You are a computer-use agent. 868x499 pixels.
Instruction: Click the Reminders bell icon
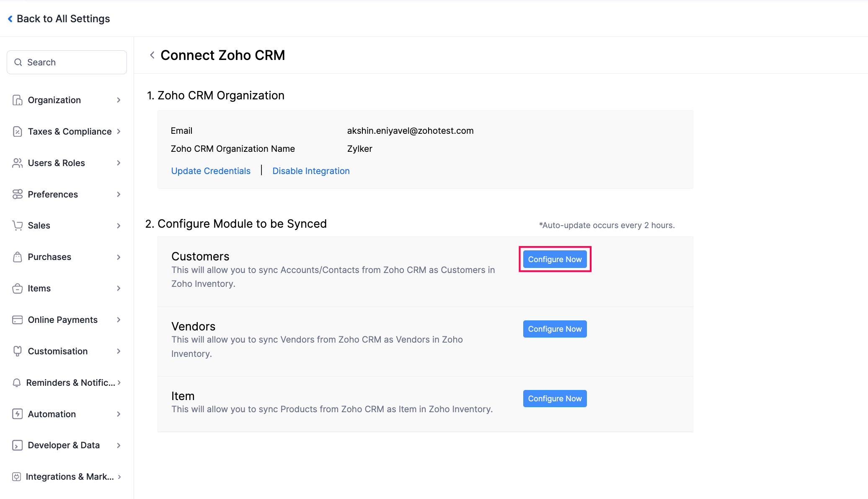pos(17,383)
